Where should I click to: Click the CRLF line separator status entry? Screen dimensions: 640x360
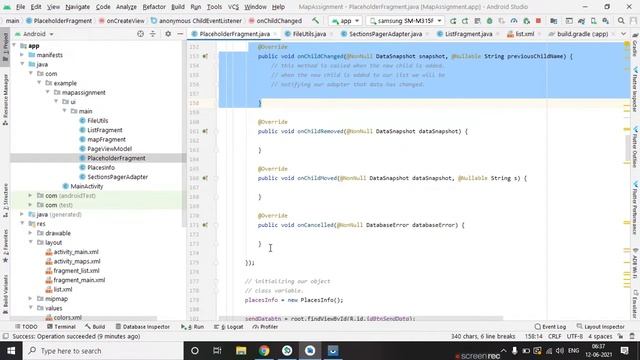(554, 336)
